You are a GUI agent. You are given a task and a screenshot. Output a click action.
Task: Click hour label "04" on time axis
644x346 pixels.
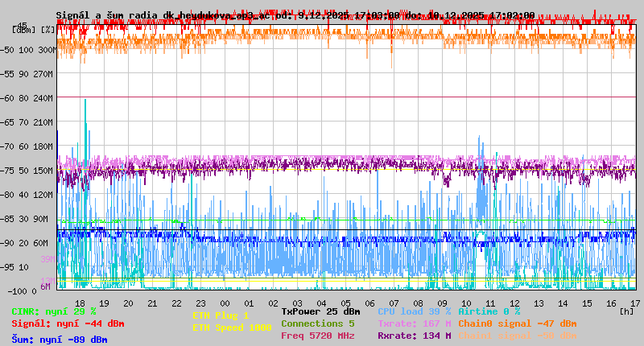(x=321, y=303)
